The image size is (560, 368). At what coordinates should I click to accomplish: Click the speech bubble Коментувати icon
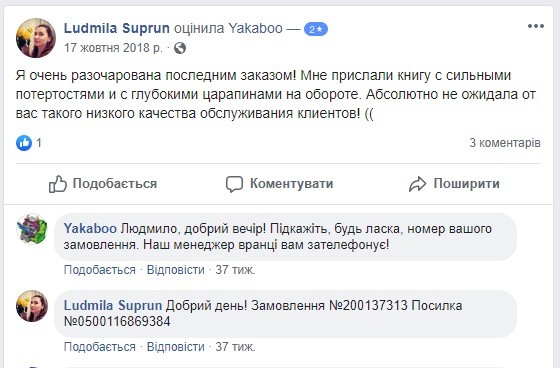click(234, 184)
